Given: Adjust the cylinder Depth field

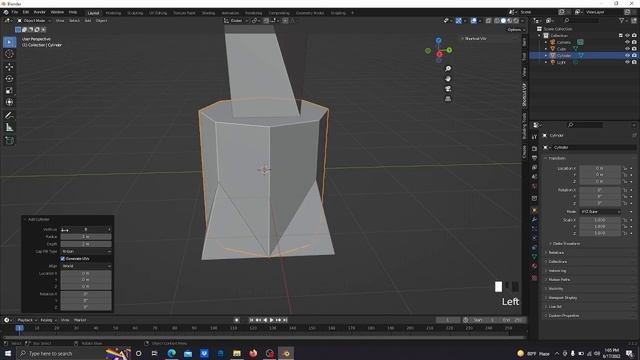Looking at the screenshot, I should [86, 244].
